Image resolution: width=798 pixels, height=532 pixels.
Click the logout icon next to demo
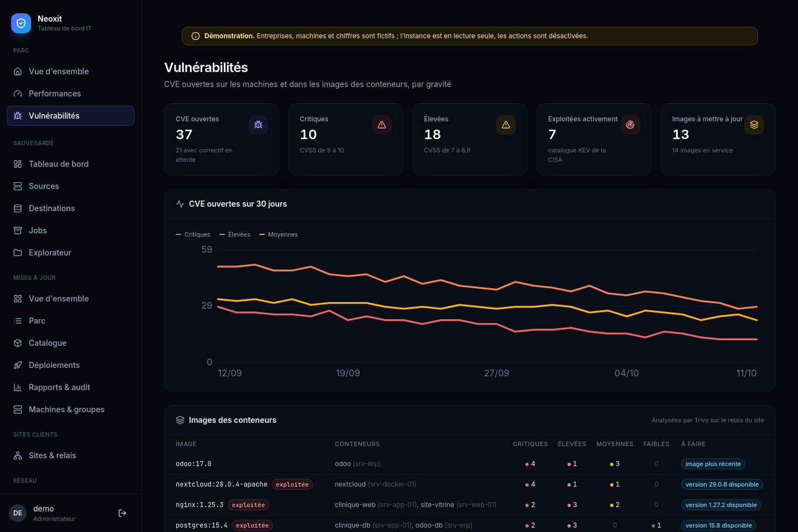(x=122, y=513)
